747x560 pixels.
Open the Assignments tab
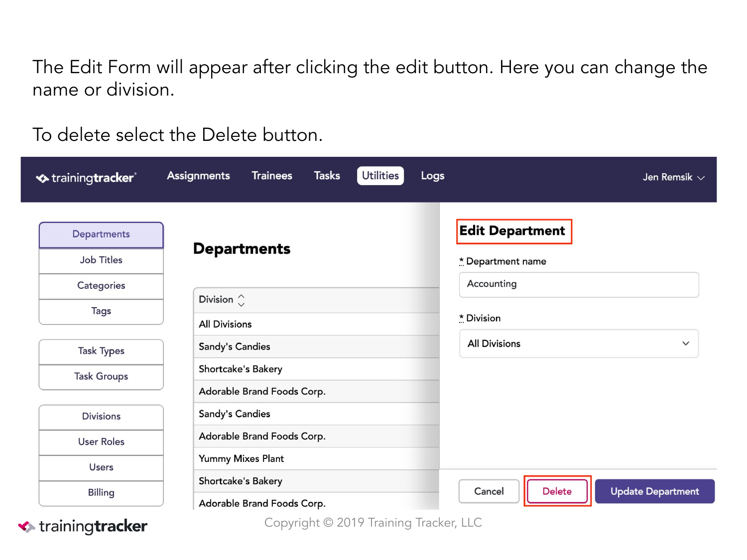pos(198,176)
